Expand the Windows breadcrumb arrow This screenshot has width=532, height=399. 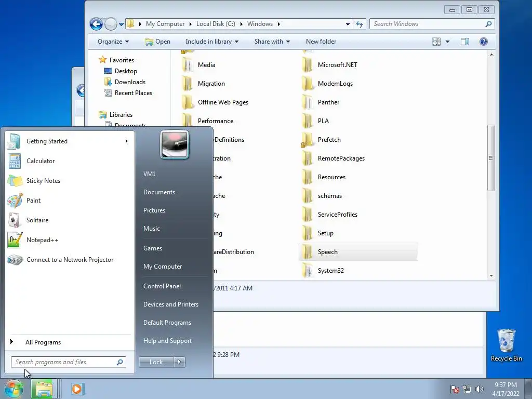[278, 24]
